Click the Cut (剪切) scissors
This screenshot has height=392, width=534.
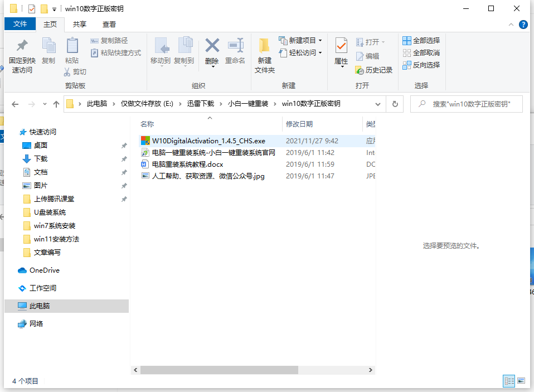tap(75, 72)
